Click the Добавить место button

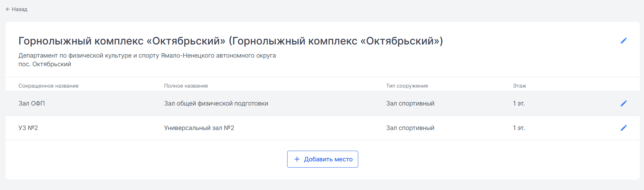pos(322,159)
